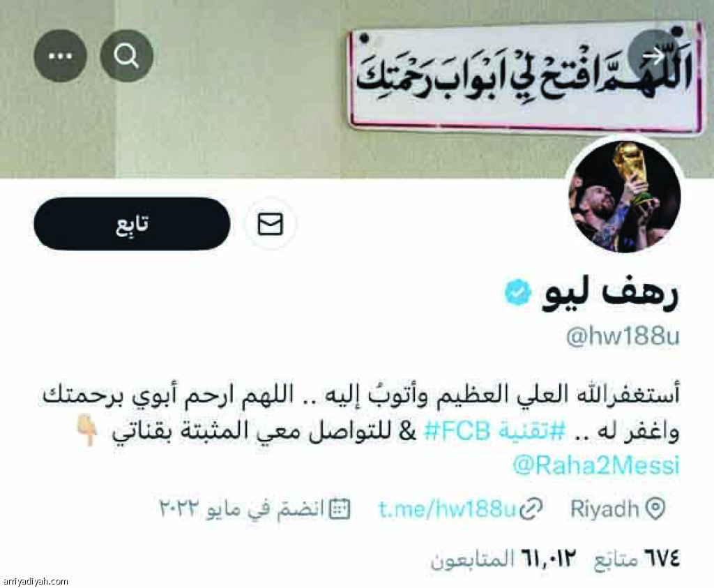Click the Riyadh location pin icon
The image size is (714, 588).
click(x=655, y=508)
